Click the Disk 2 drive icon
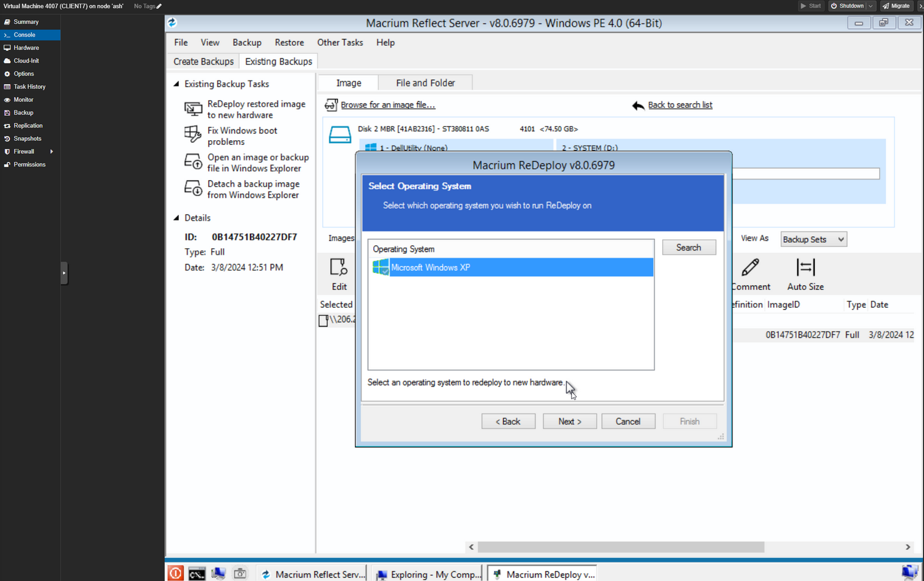Viewport: 924px width, 581px height. pyautogui.click(x=340, y=135)
